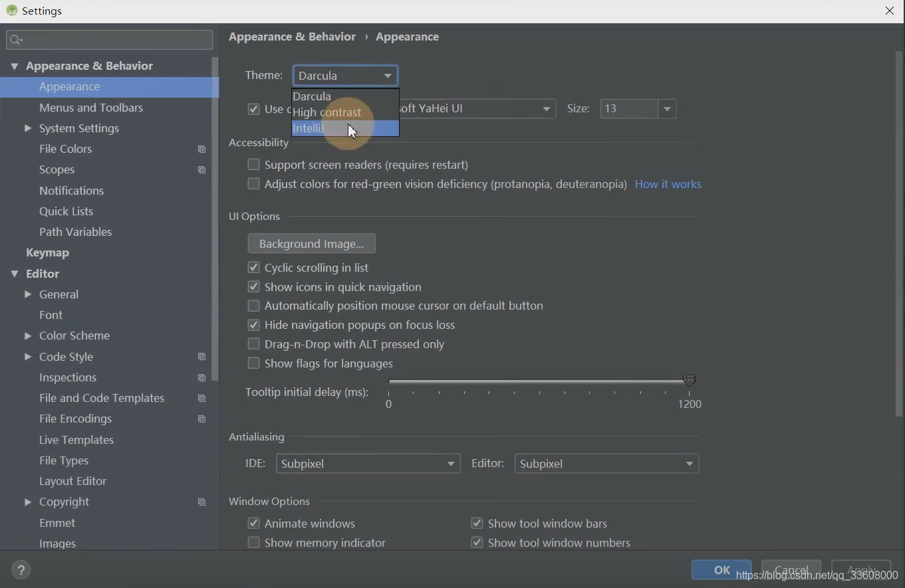Choose High contrast theme option
The height and width of the screenshot is (588, 905).
345,112
